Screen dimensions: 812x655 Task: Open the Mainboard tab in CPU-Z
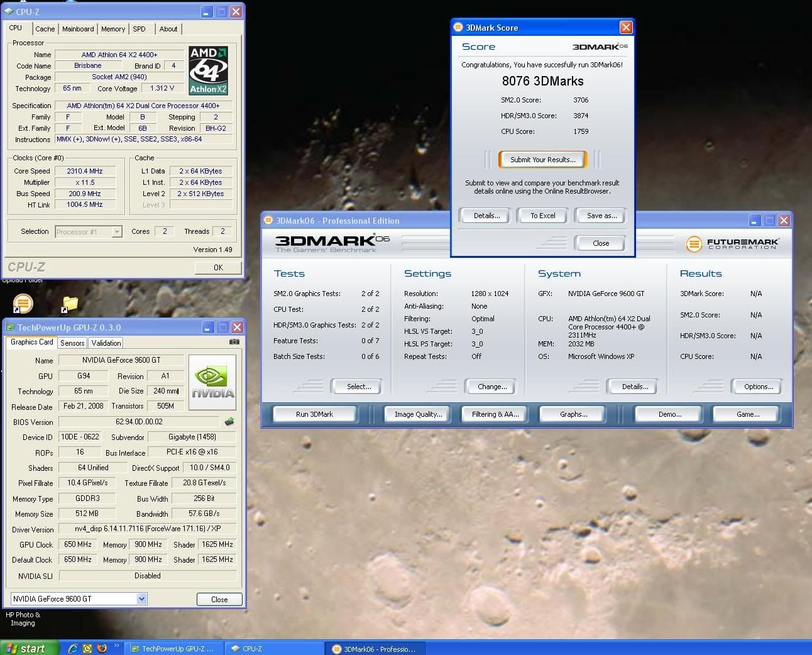pos(78,29)
